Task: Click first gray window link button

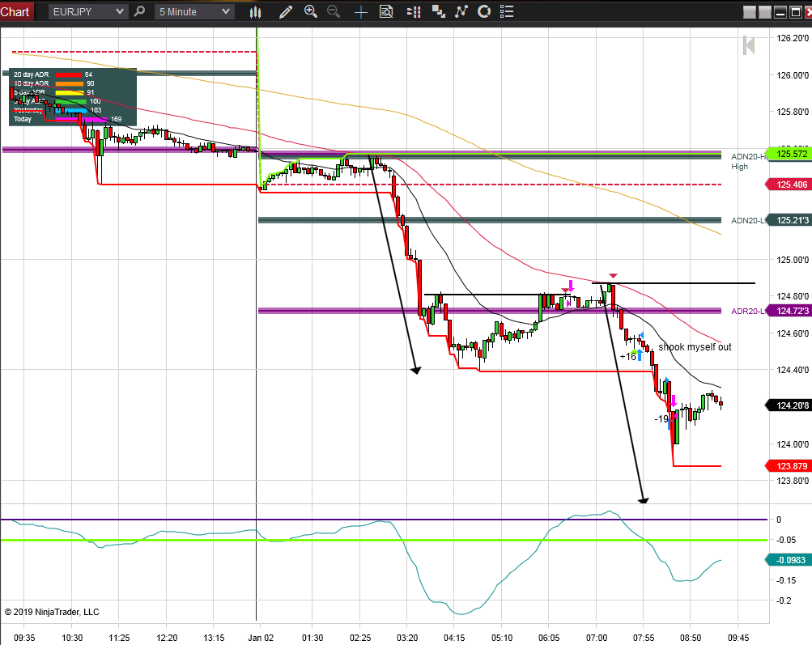Action: (x=750, y=12)
